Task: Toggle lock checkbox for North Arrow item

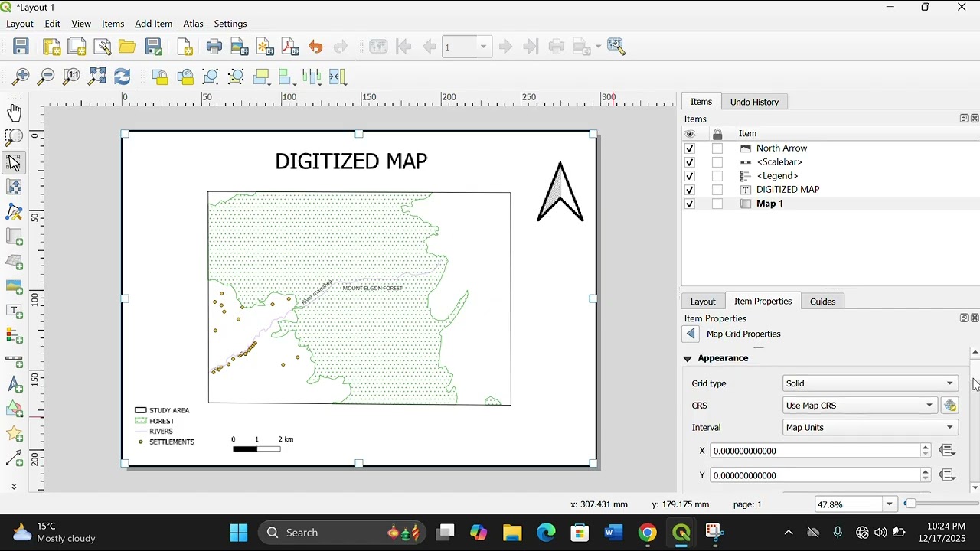Action: click(717, 148)
